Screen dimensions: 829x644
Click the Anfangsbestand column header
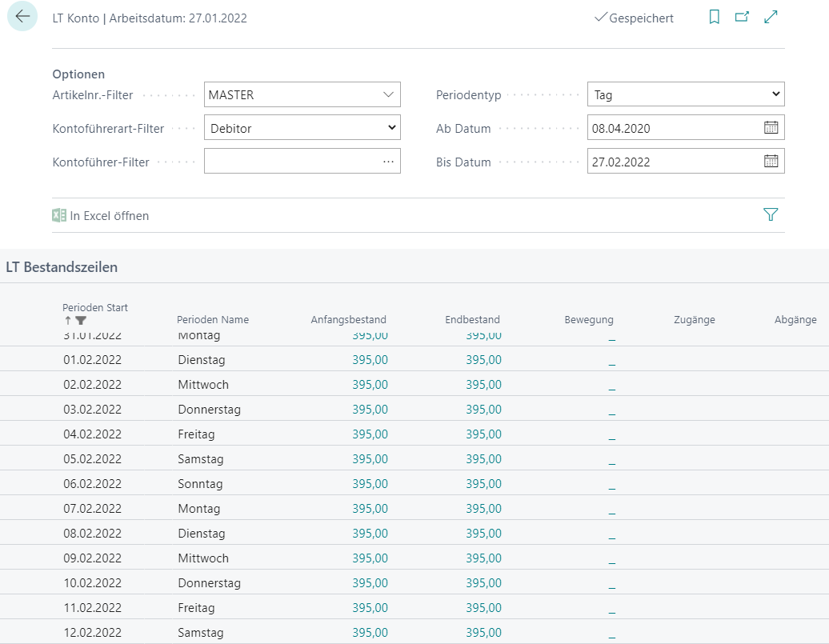348,319
